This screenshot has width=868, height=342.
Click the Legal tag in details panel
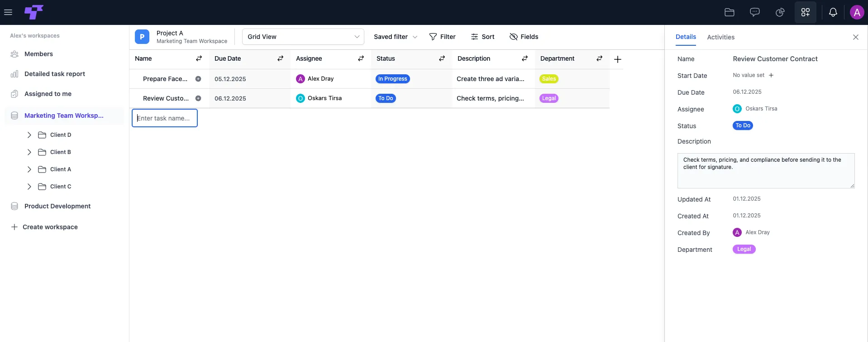pyautogui.click(x=744, y=249)
